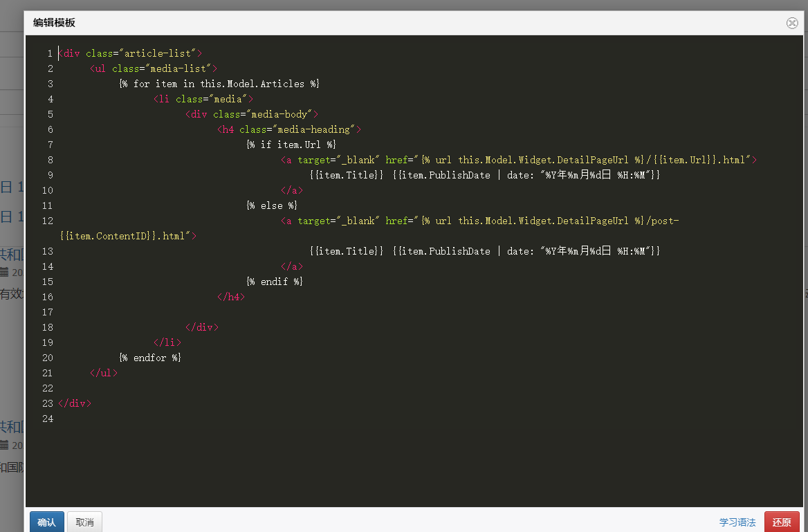Click the else statement on line 11
This screenshot has height=532, width=808.
(x=272, y=205)
